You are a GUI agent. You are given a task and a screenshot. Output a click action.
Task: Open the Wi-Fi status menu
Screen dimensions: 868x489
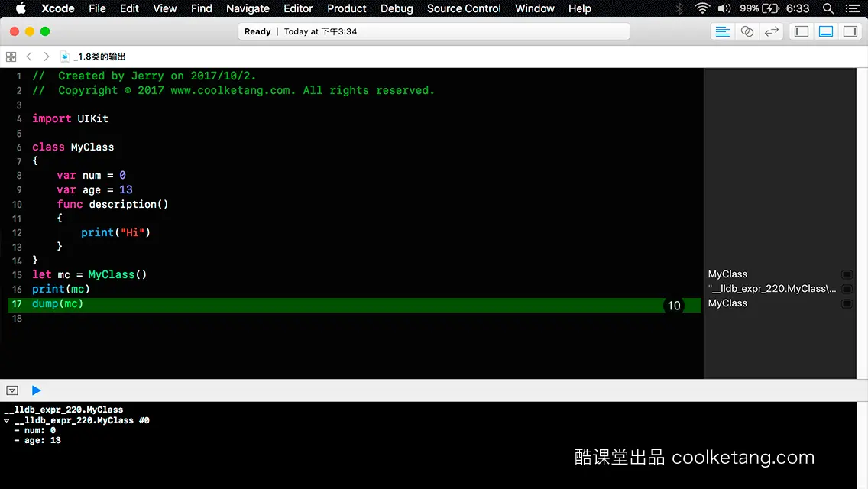pos(702,8)
